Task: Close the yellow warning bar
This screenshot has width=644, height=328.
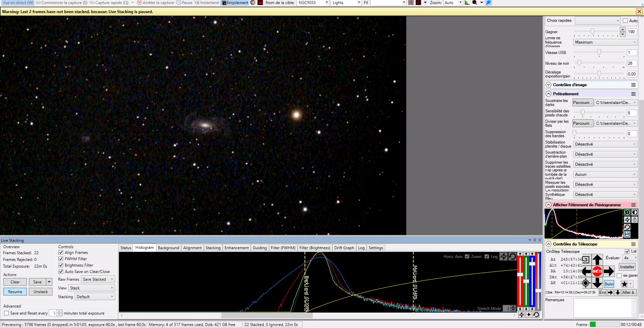Action: [x=639, y=11]
